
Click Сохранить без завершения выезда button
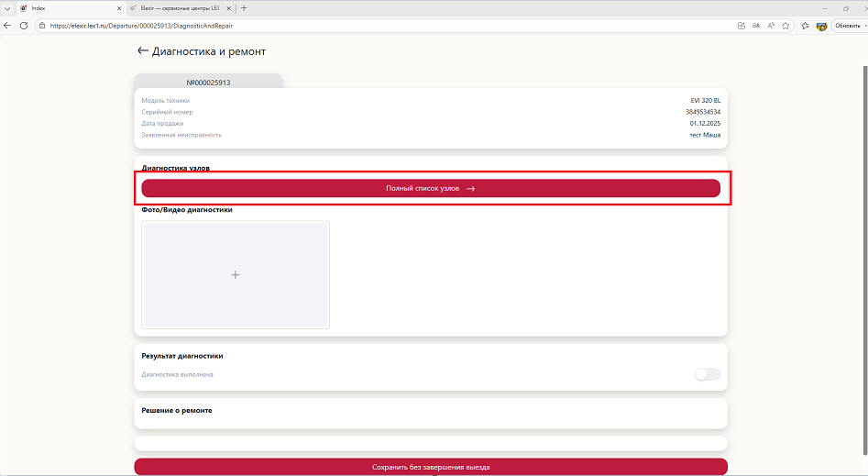click(431, 467)
